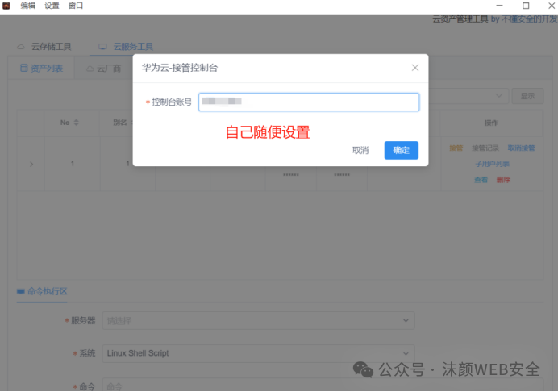Viewport: 558px width, 392px height.
Task: Open the 系统 Linux Shell Script dropdown
Action: pyautogui.click(x=258, y=353)
